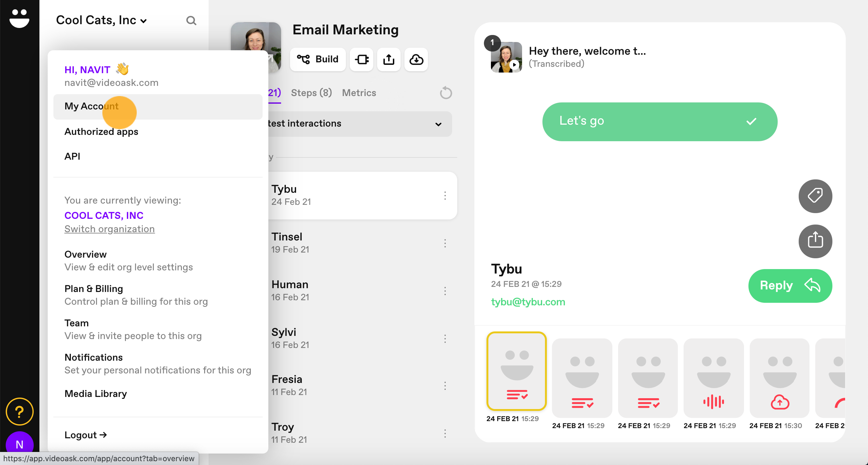Open Fresia row three-dot menu

(445, 386)
